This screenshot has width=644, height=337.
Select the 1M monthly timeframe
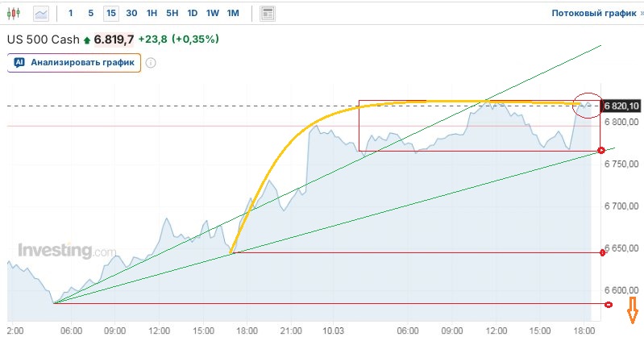(x=233, y=14)
